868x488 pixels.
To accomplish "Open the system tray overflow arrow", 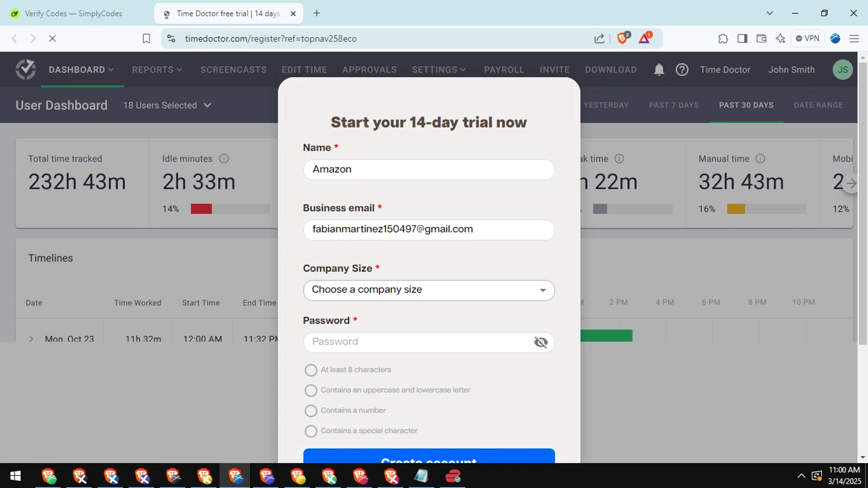I will pyautogui.click(x=801, y=476).
